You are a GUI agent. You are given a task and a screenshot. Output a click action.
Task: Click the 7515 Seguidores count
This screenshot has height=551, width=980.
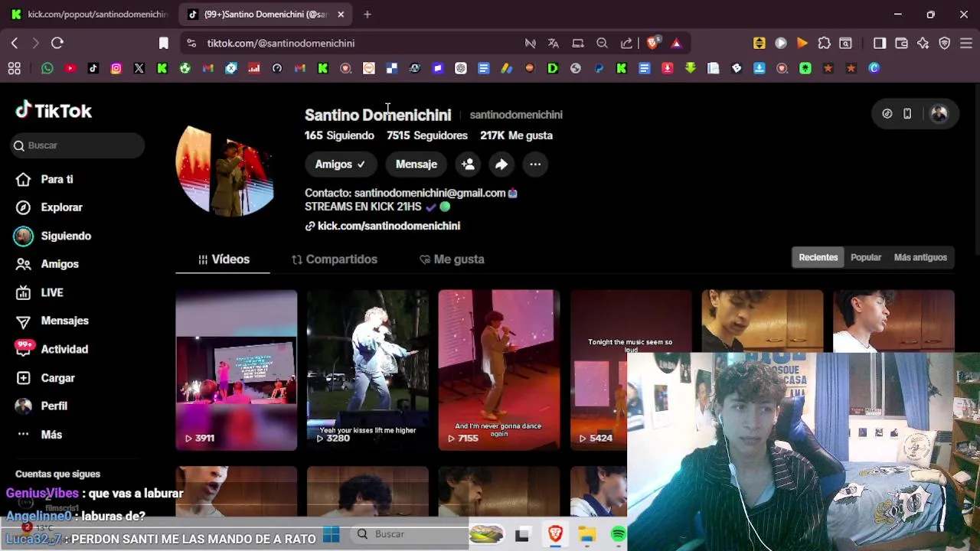coord(426,135)
